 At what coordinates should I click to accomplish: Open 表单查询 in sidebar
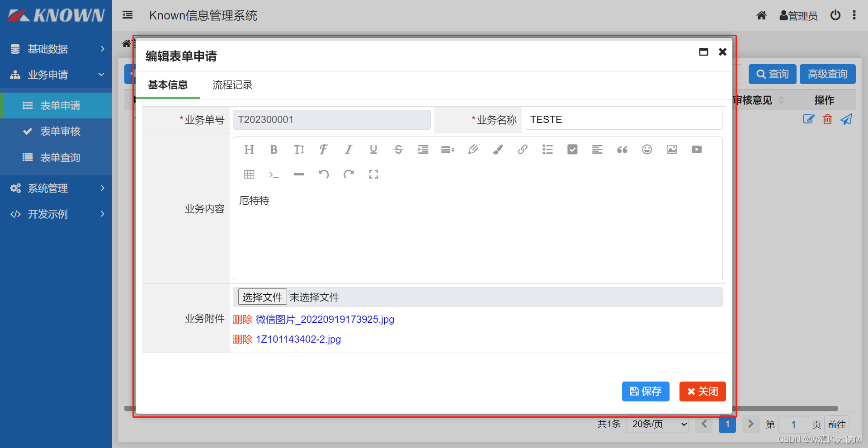56,157
